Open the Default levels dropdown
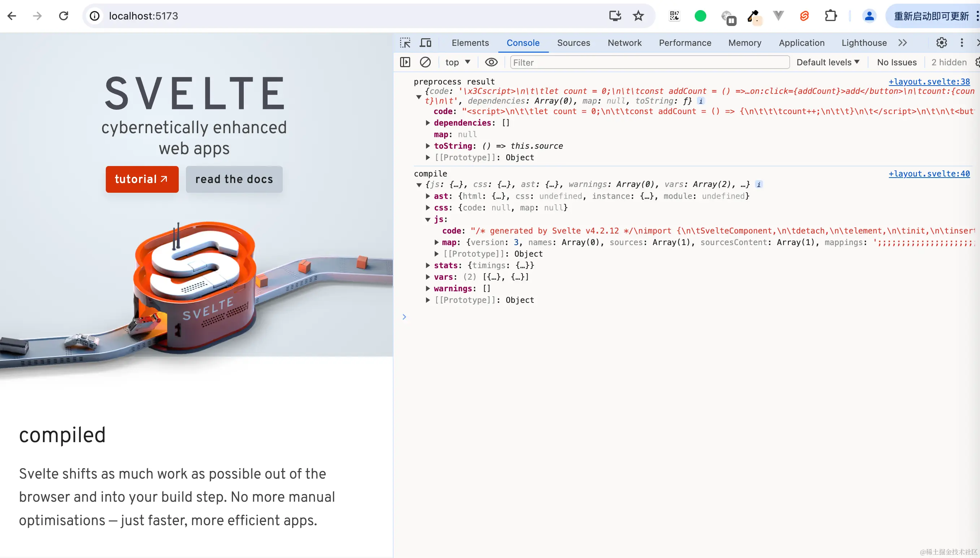980x558 pixels. coord(827,62)
